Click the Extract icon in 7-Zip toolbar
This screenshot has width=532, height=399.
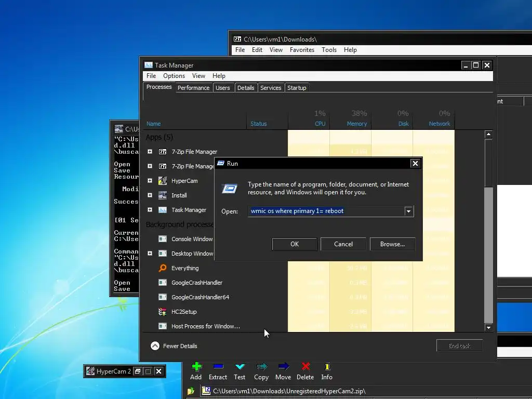pos(218,367)
